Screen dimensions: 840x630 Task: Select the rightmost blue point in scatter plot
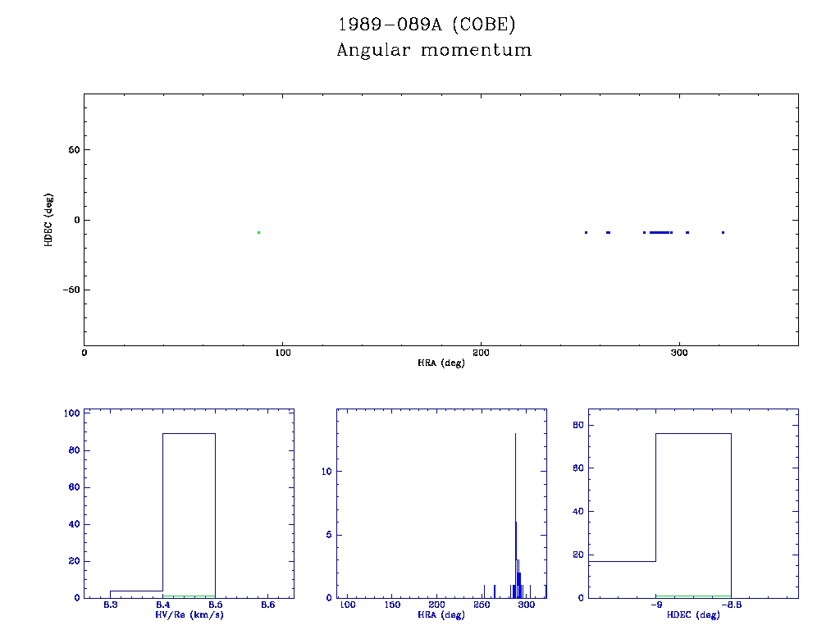(x=723, y=233)
